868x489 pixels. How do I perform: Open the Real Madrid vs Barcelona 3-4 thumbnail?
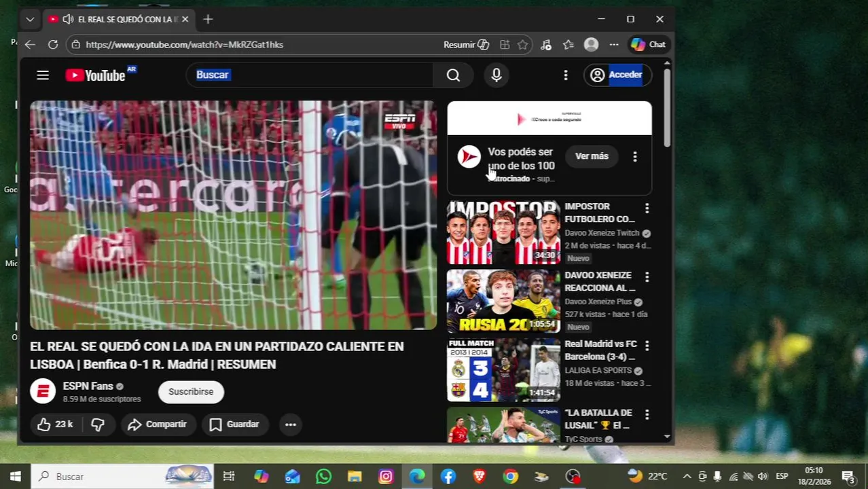pyautogui.click(x=503, y=370)
